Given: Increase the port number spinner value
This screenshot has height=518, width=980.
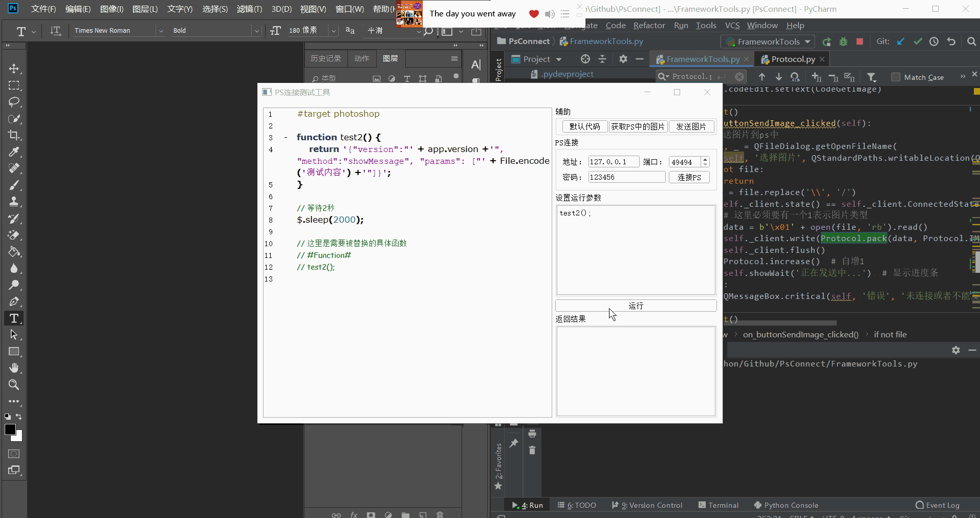Looking at the screenshot, I should (x=706, y=159).
